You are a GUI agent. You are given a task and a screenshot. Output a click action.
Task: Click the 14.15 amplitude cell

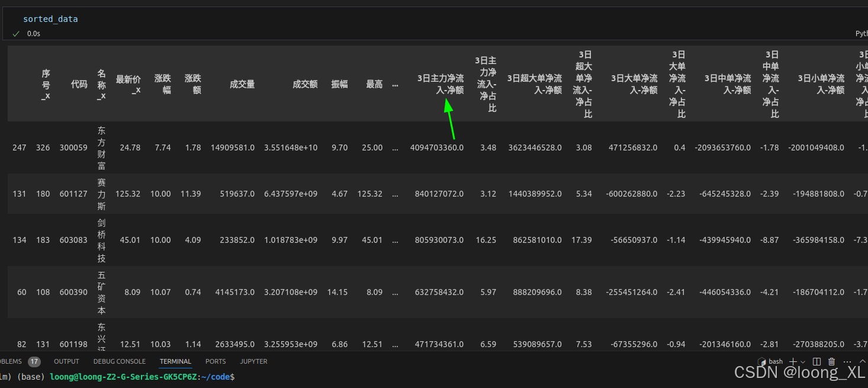click(x=337, y=292)
